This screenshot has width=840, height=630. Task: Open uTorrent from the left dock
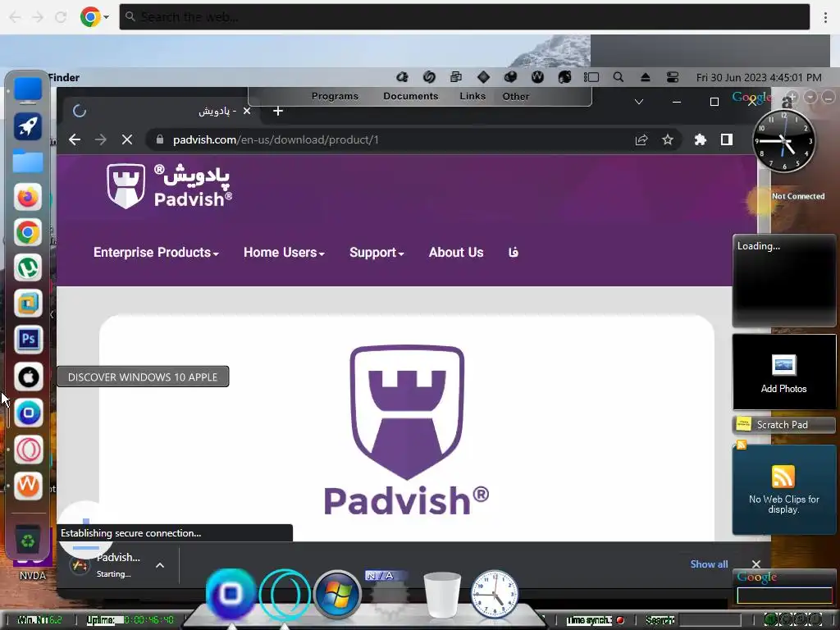28,268
